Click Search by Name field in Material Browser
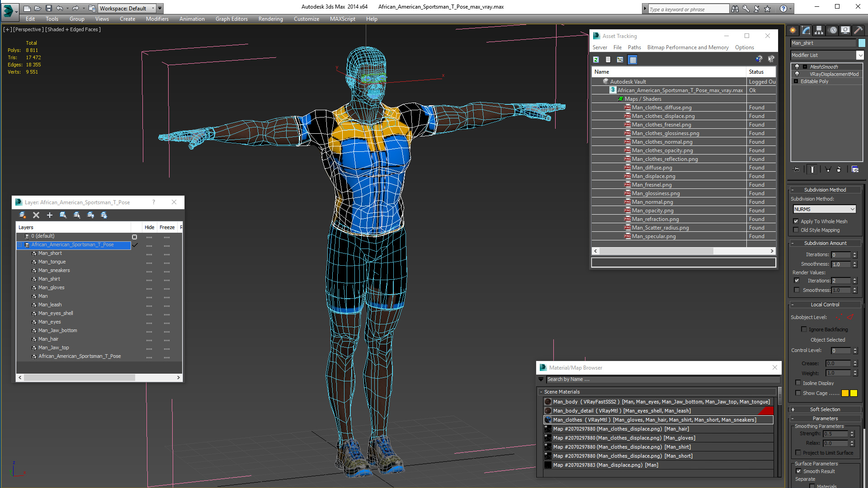The height and width of the screenshot is (488, 868). [x=663, y=380]
